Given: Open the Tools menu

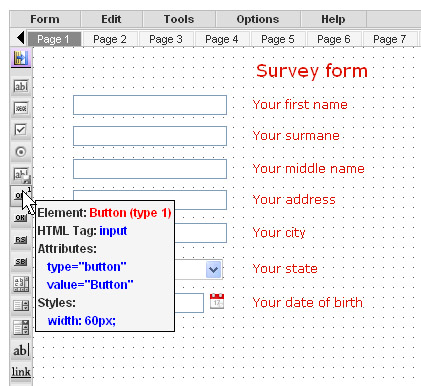Looking at the screenshot, I should (x=179, y=19).
